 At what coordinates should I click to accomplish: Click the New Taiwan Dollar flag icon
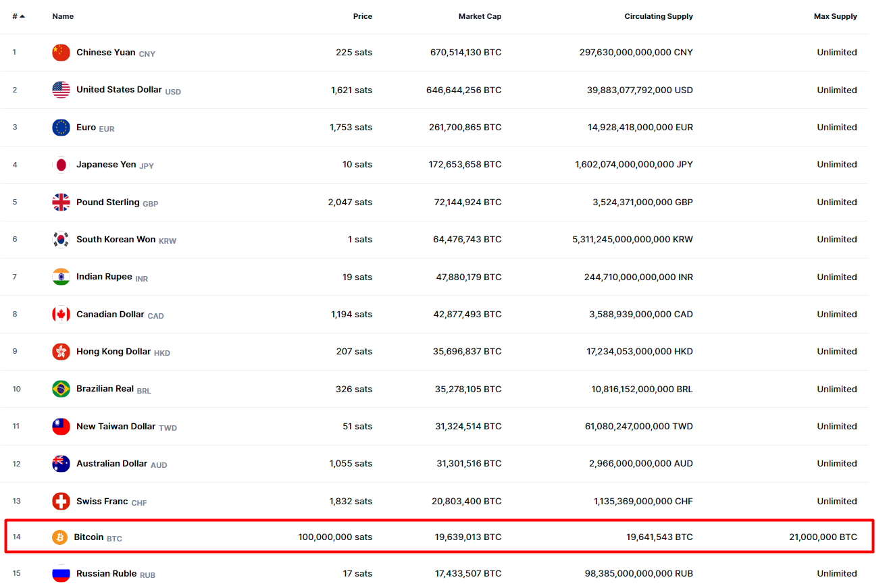[61, 427]
